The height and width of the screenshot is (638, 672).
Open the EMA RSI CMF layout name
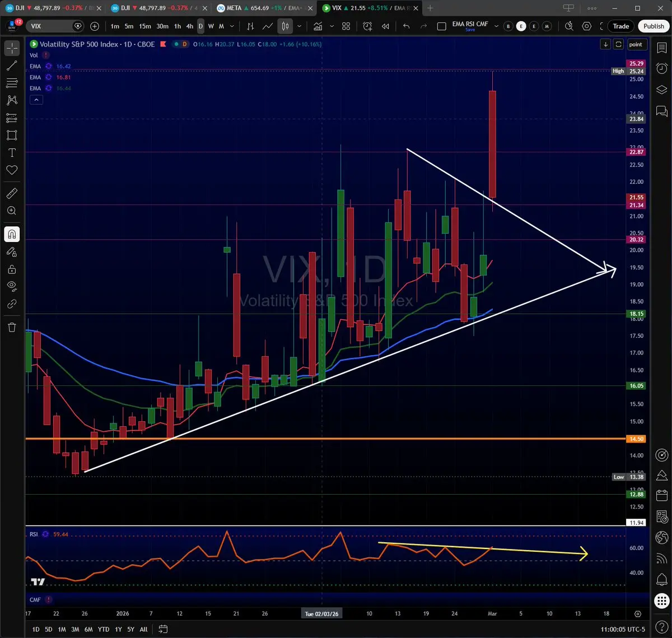click(x=469, y=25)
